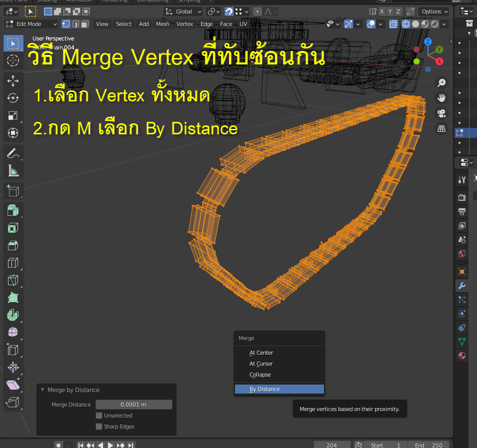Image resolution: width=477 pixels, height=448 pixels.
Task: Jump to the end frame
Action: (130, 445)
